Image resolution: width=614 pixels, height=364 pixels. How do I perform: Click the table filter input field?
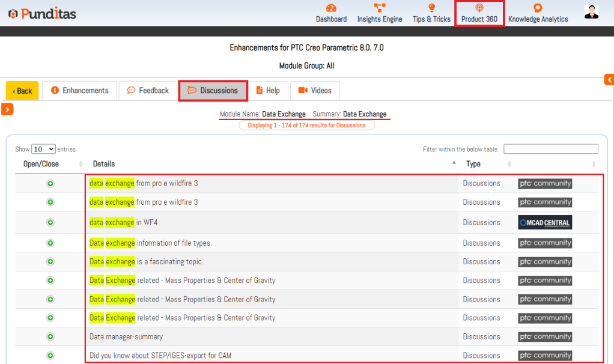(x=550, y=149)
